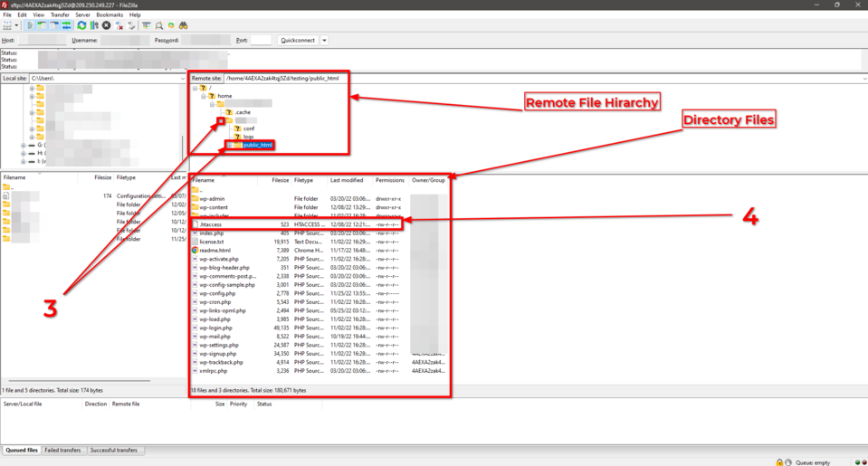Image resolution: width=868 pixels, height=466 pixels.
Task: Click the green activity indicator light
Action: [x=857, y=462]
